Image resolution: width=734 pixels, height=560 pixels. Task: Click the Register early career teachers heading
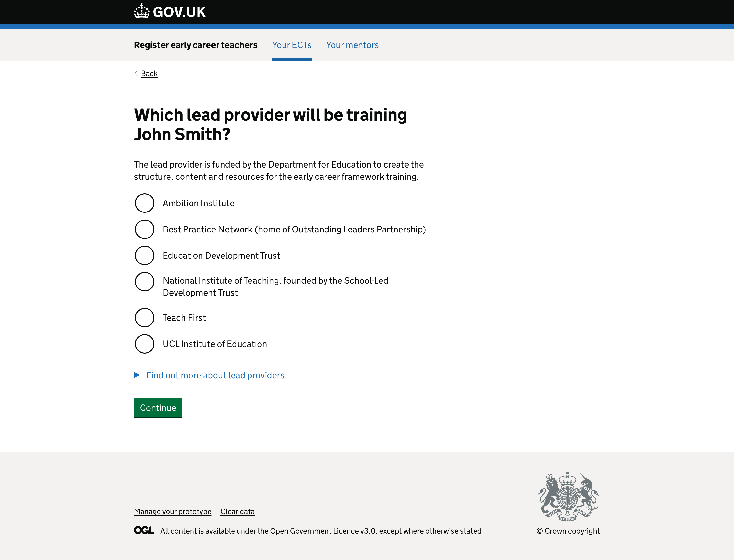coord(196,45)
